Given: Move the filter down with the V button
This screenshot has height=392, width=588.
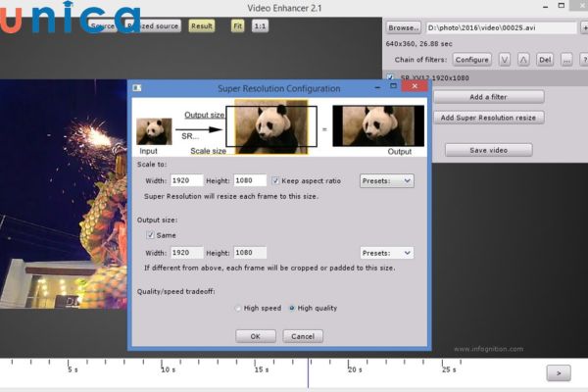Looking at the screenshot, I should (x=505, y=60).
